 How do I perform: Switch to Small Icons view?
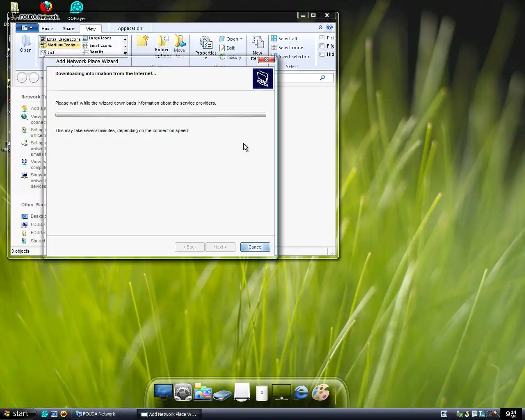[97, 46]
